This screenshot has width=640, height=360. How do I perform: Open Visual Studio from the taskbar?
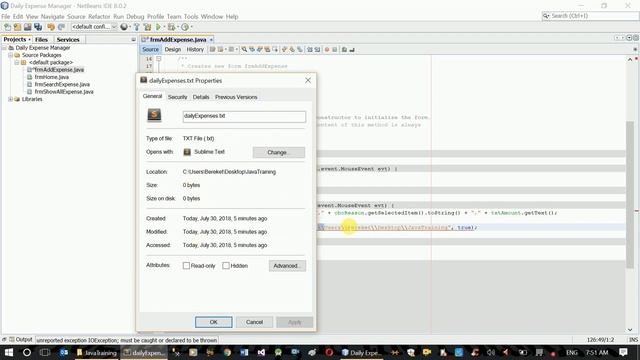coord(261,352)
